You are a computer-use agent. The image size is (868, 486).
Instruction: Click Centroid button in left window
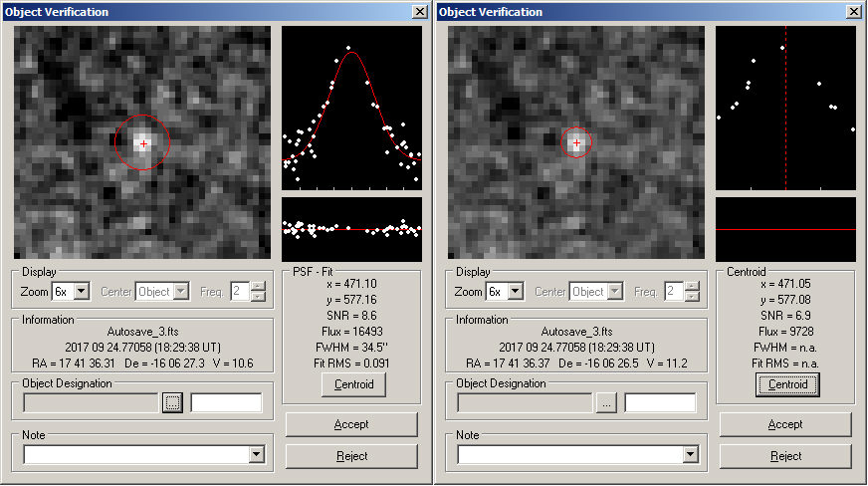[353, 384]
